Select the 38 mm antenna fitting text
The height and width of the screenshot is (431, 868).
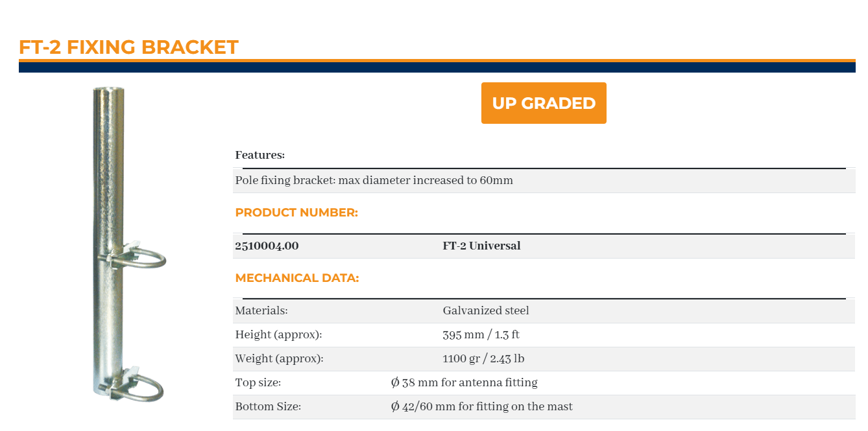pos(464,382)
